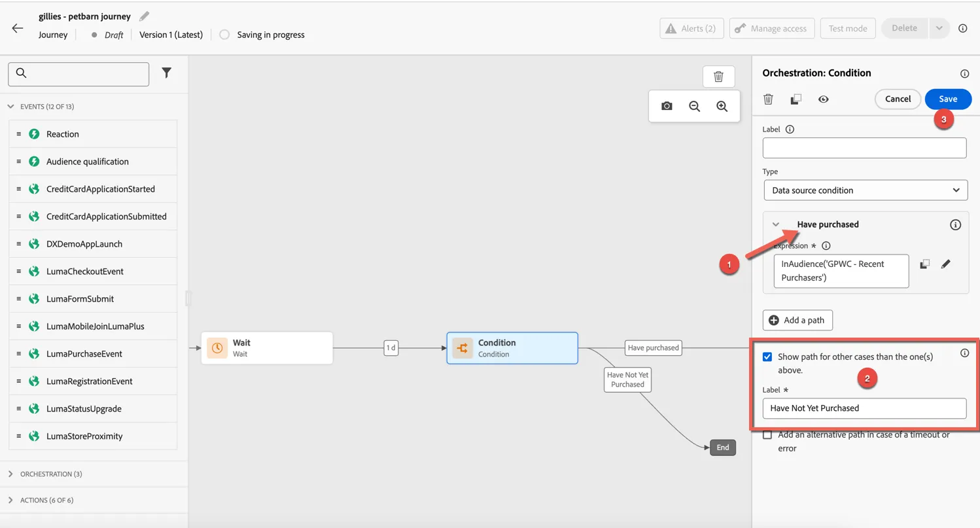Edit journey name with pencil icon
Viewport: 980px width, 528px height.
pyautogui.click(x=145, y=16)
